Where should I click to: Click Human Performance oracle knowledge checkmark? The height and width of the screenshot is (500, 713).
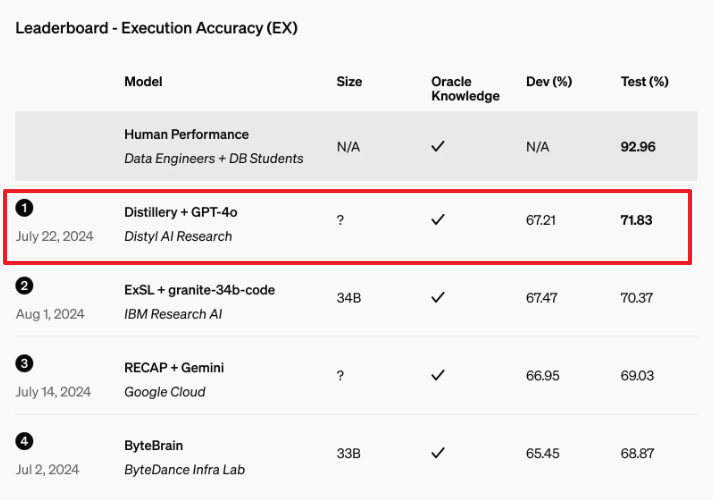pyautogui.click(x=438, y=146)
